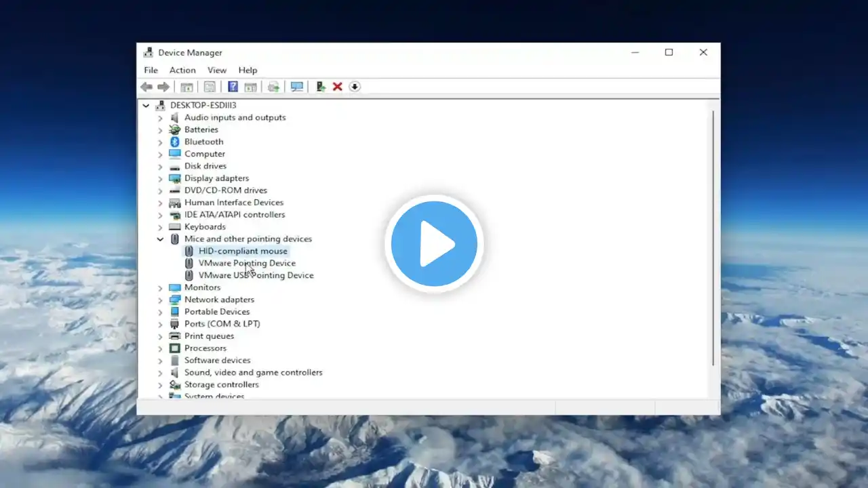The height and width of the screenshot is (488, 868).
Task: Play the video with the blue play button
Action: coord(434,244)
